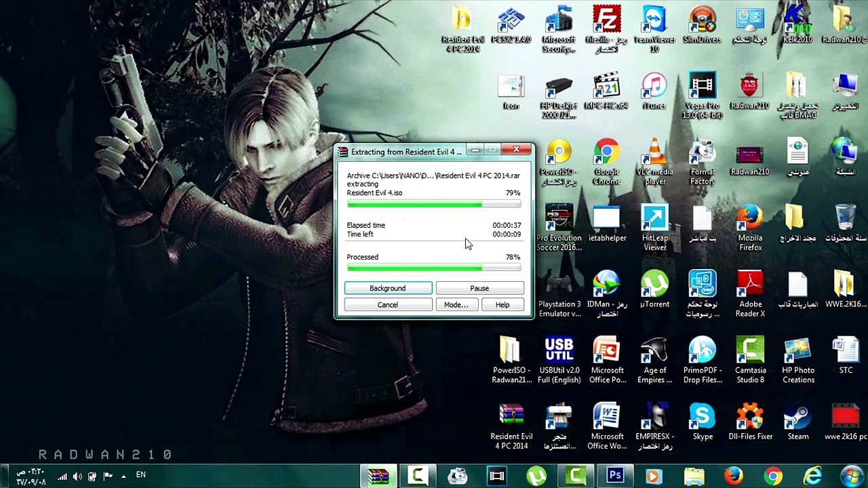868x488 pixels.
Task: Select the ietabhelper desktop icon
Action: 606,225
